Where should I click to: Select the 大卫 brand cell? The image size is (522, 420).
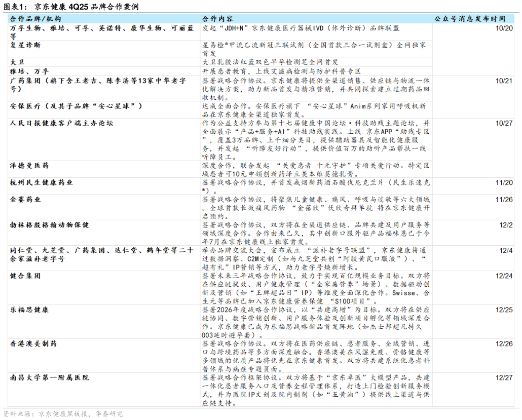click(x=18, y=62)
